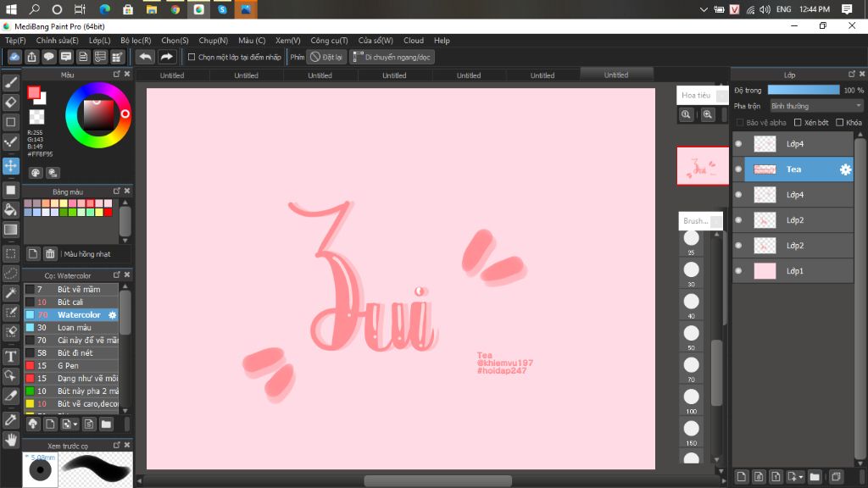Screen dimensions: 868x488
Task: Select the G Pen brush
Action: pos(71,366)
